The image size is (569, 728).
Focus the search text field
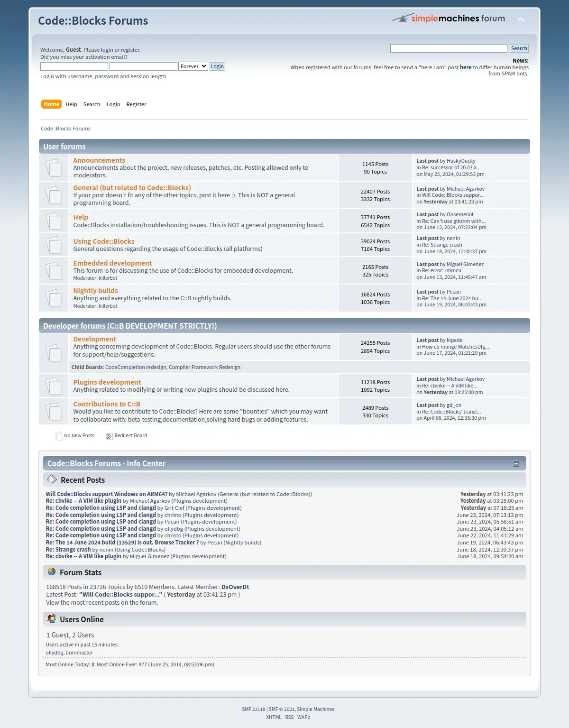(449, 48)
